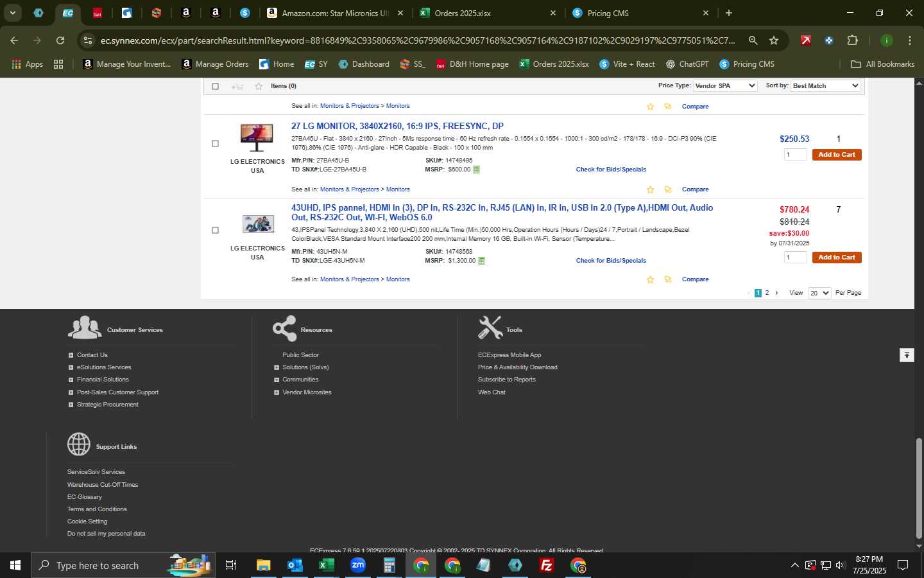Viewport: 924px width, 578px height.
Task: Open the ChatGPT bookmark
Action: 687,64
